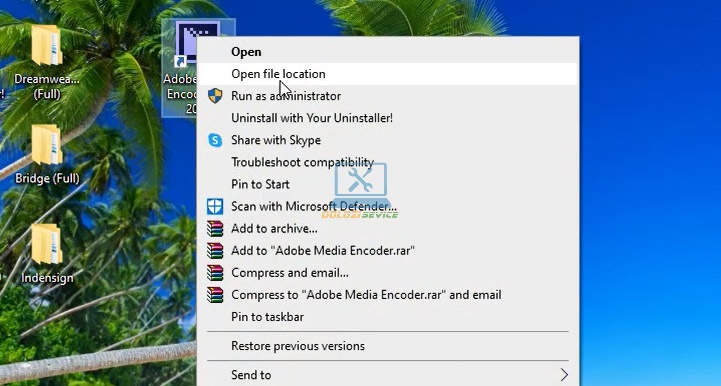Click the Skype icon in context menu
The height and width of the screenshot is (386, 721).
tap(215, 140)
